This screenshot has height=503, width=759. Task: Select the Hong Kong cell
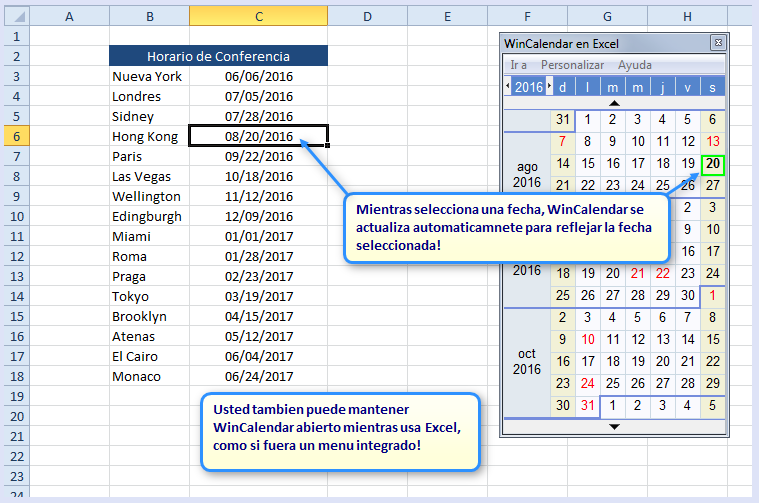click(x=149, y=137)
